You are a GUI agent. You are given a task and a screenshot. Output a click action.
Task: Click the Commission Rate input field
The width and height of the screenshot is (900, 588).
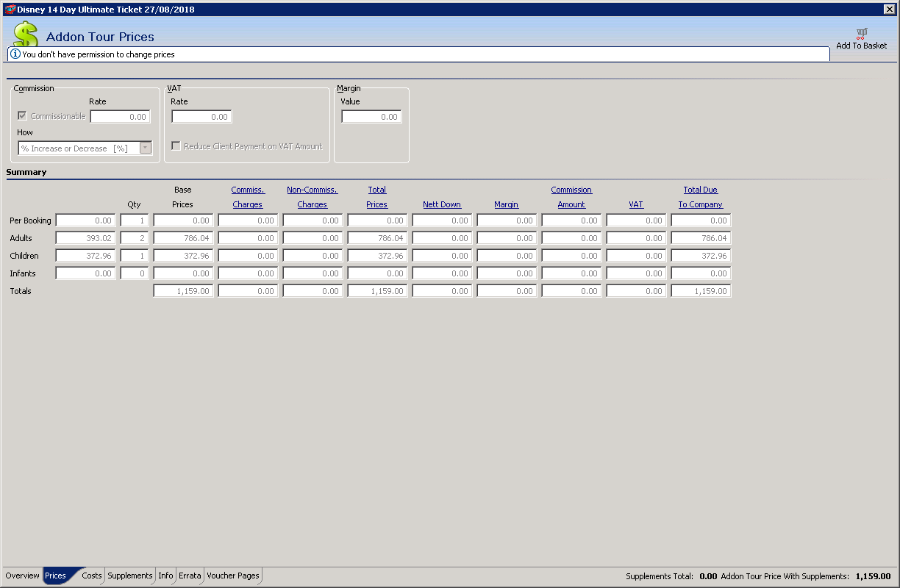(x=121, y=117)
